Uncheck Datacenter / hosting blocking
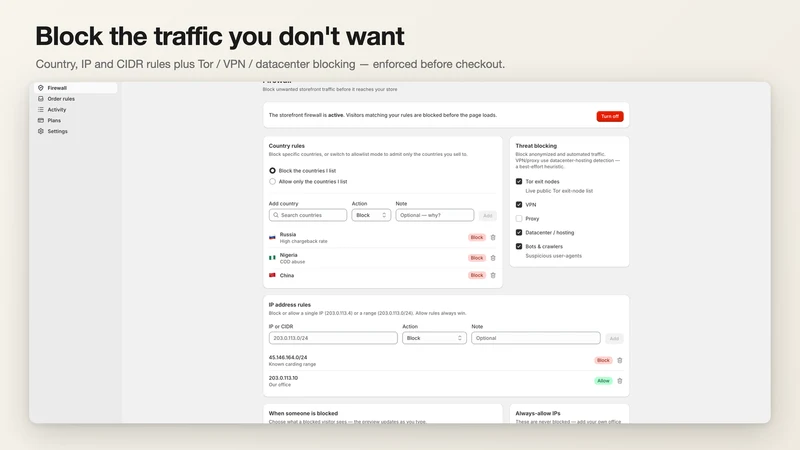800x450 pixels. point(519,232)
